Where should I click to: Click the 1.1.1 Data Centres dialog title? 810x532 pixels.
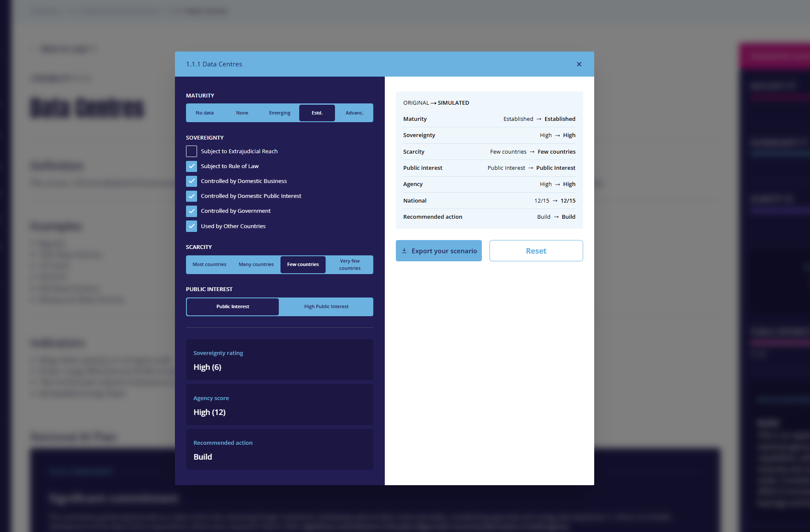pyautogui.click(x=214, y=64)
